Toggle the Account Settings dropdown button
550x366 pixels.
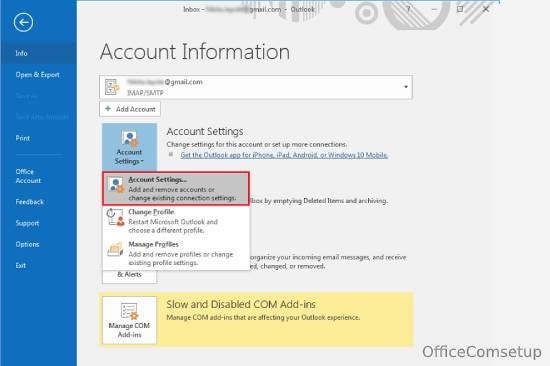click(129, 147)
